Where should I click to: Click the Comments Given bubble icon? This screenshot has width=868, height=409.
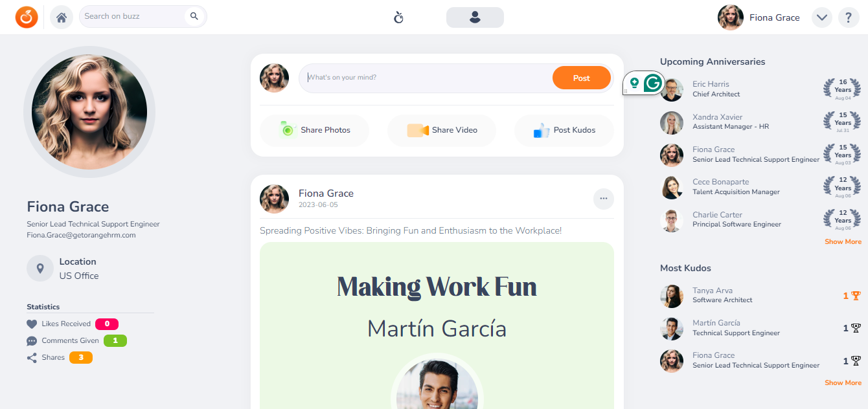(x=32, y=341)
